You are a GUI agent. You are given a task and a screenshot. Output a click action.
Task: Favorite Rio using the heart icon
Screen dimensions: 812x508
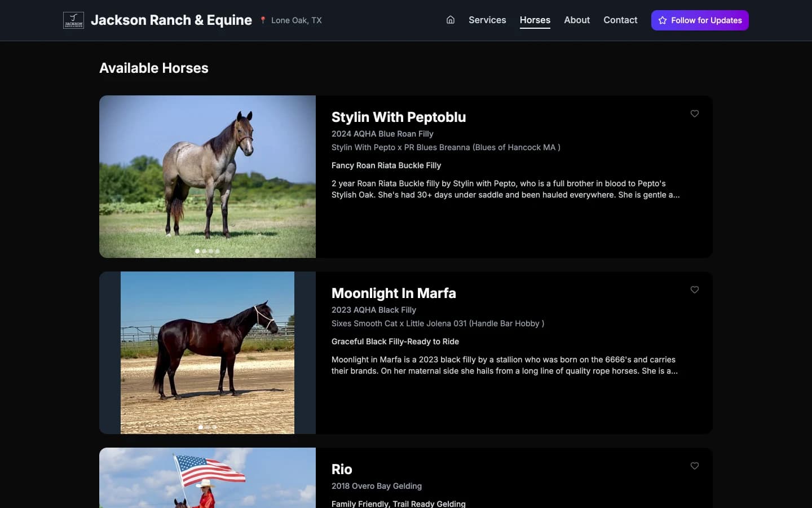click(695, 466)
